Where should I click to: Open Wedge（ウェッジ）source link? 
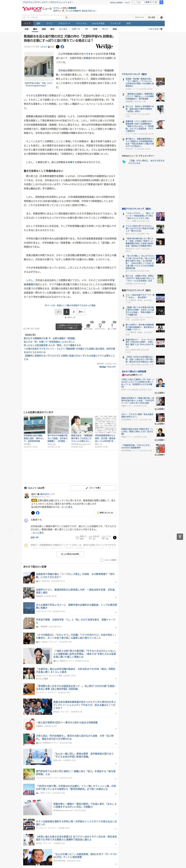[x=107, y=367]
